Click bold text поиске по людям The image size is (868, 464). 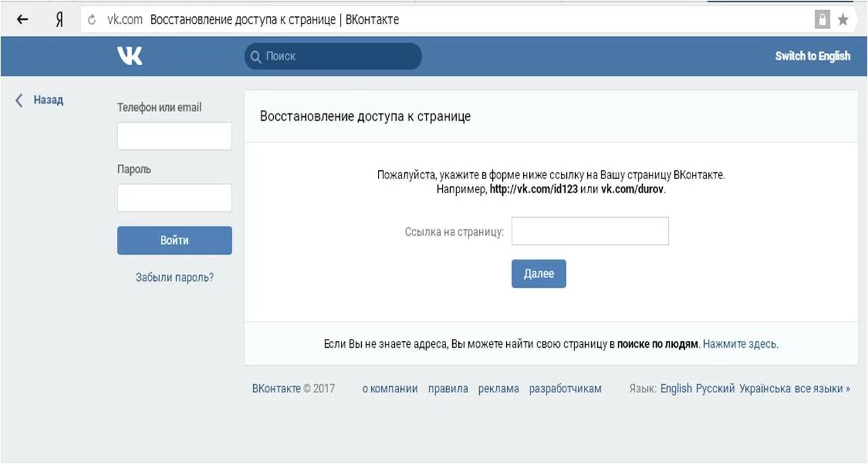[x=657, y=344]
